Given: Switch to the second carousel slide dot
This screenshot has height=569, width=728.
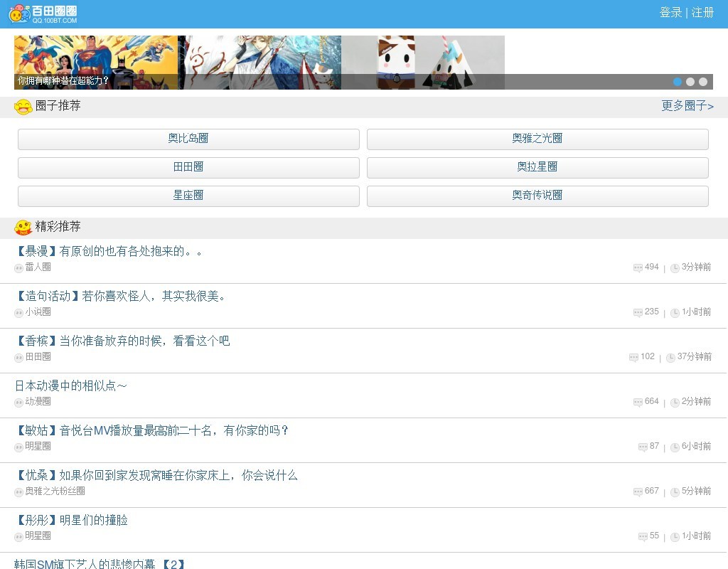Looking at the screenshot, I should [x=690, y=82].
